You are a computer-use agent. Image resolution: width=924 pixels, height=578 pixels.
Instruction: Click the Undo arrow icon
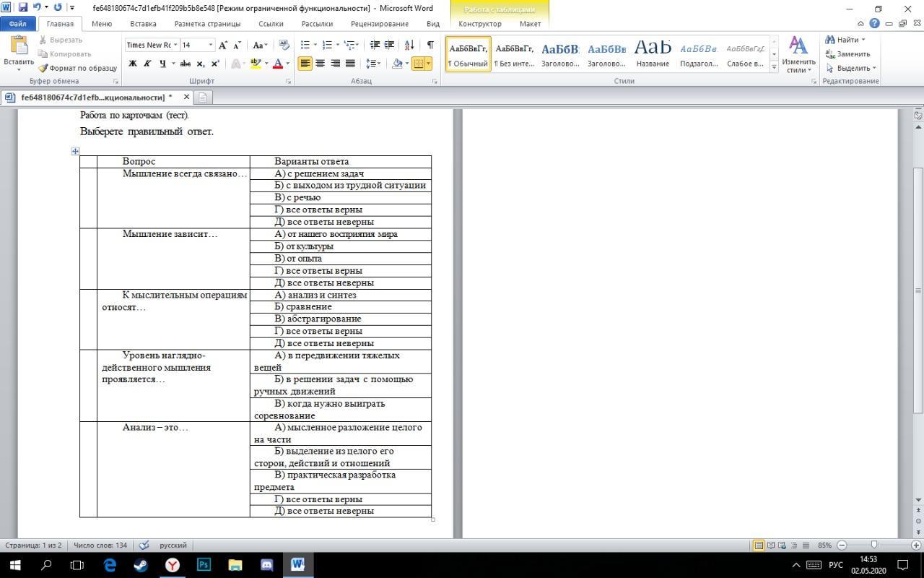[37, 8]
